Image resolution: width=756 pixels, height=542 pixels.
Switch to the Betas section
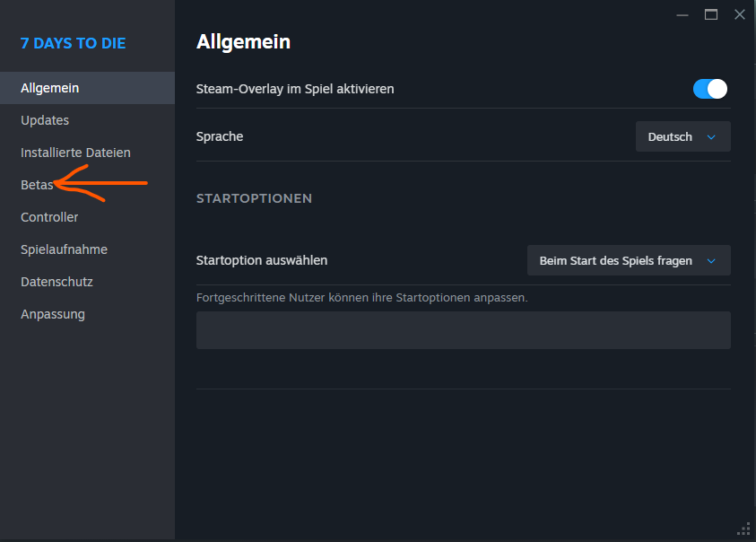click(x=37, y=185)
